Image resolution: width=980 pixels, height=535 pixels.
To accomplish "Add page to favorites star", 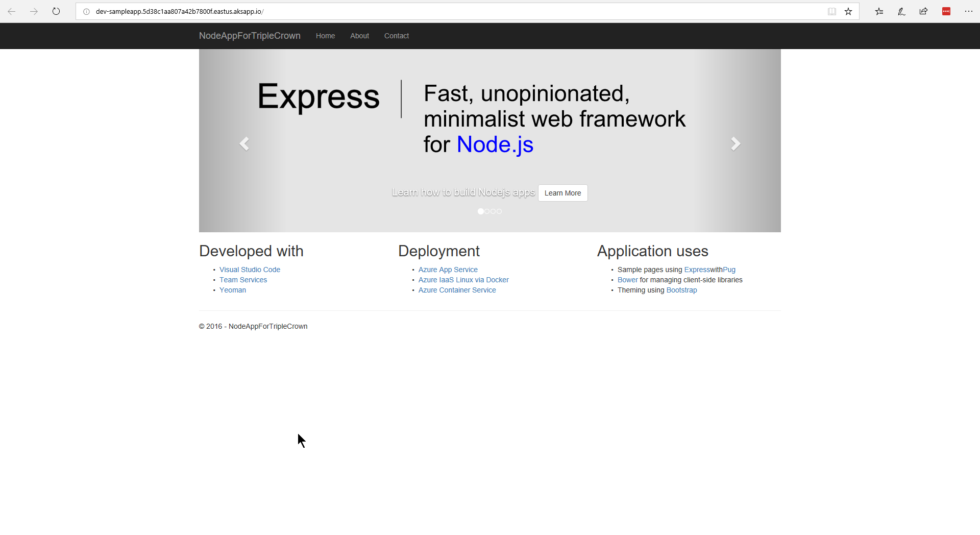I will (x=848, y=11).
